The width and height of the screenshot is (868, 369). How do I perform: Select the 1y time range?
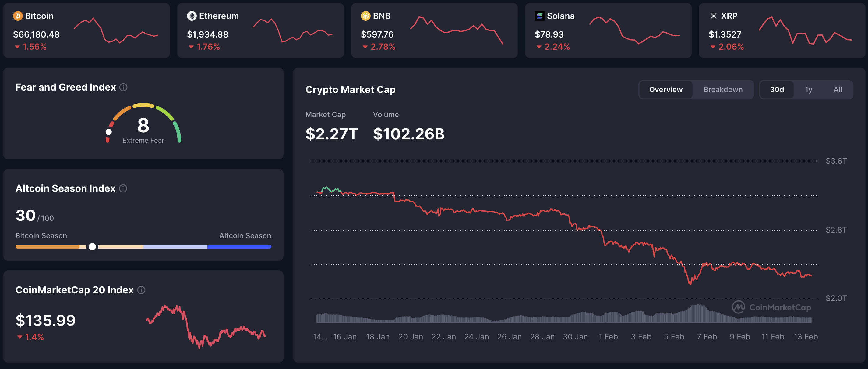click(808, 89)
